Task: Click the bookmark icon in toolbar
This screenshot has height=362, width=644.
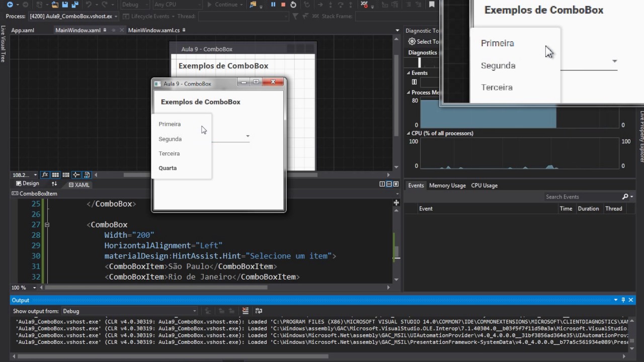Action: coord(432,5)
